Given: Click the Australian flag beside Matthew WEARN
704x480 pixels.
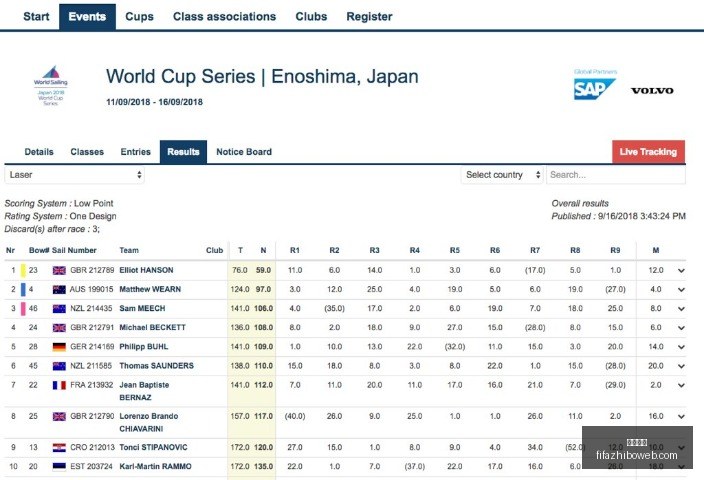Looking at the screenshot, I should coord(59,290).
